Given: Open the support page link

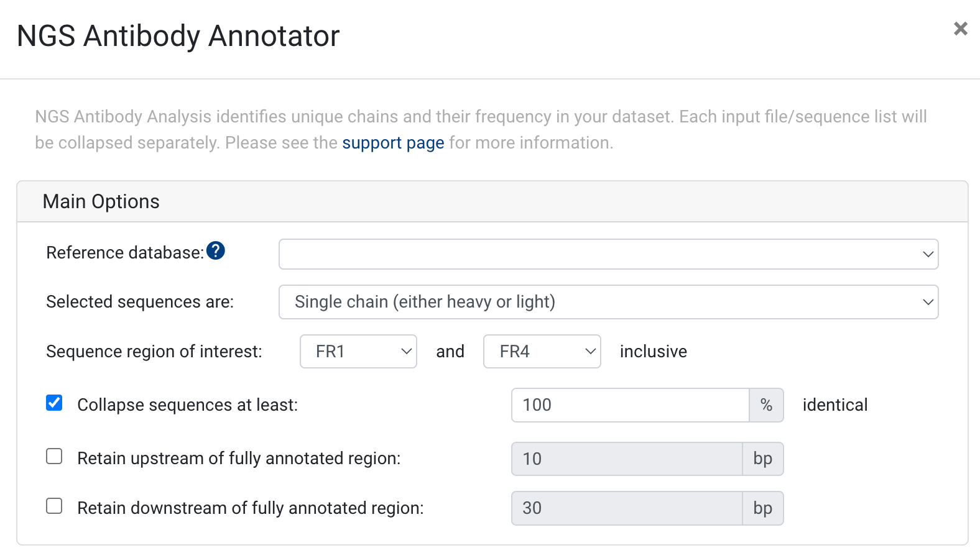Looking at the screenshot, I should coord(393,143).
